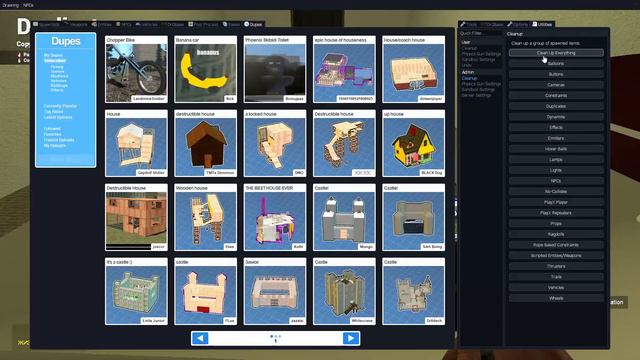Open the NPCs tab in spawn menu
The height and width of the screenshot is (360, 640).
[x=124, y=24]
